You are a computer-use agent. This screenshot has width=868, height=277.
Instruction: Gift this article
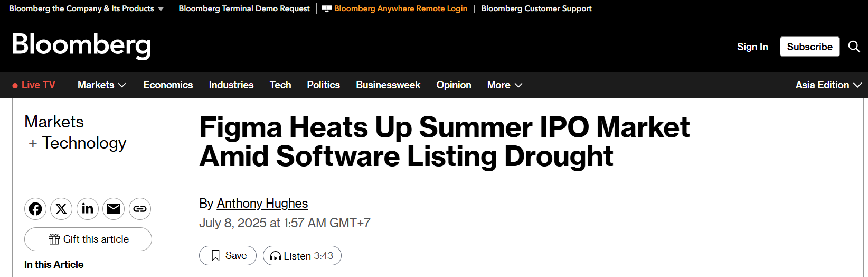pyautogui.click(x=88, y=239)
